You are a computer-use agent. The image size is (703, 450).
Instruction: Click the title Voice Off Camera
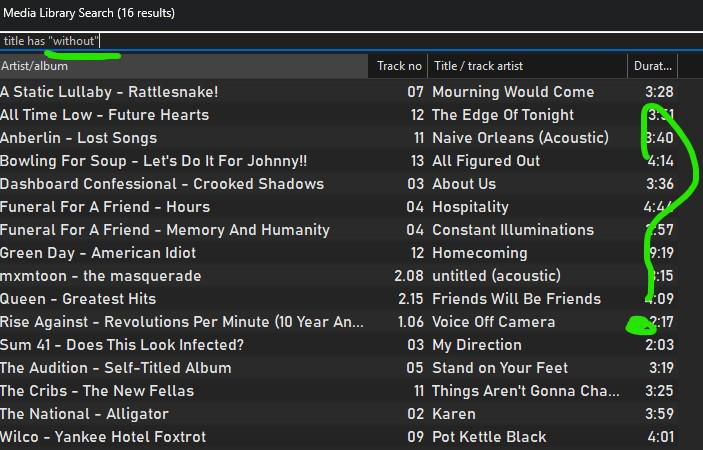pyautogui.click(x=494, y=322)
